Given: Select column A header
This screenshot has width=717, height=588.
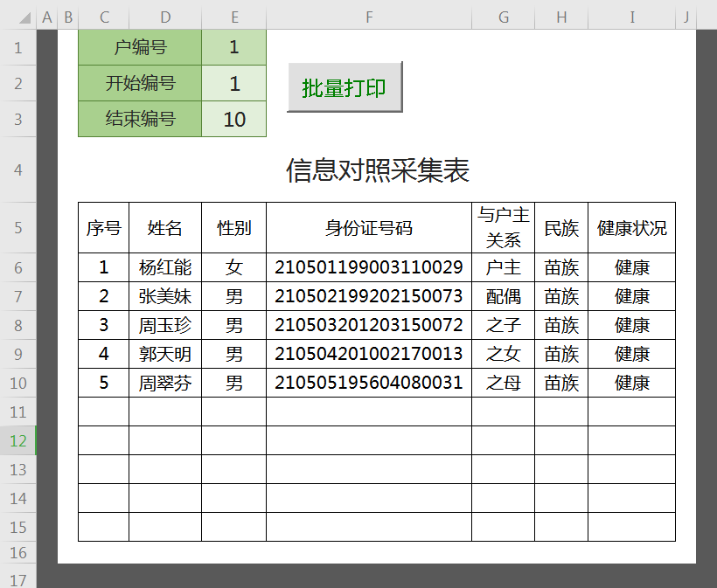Looking at the screenshot, I should tap(46, 17).
